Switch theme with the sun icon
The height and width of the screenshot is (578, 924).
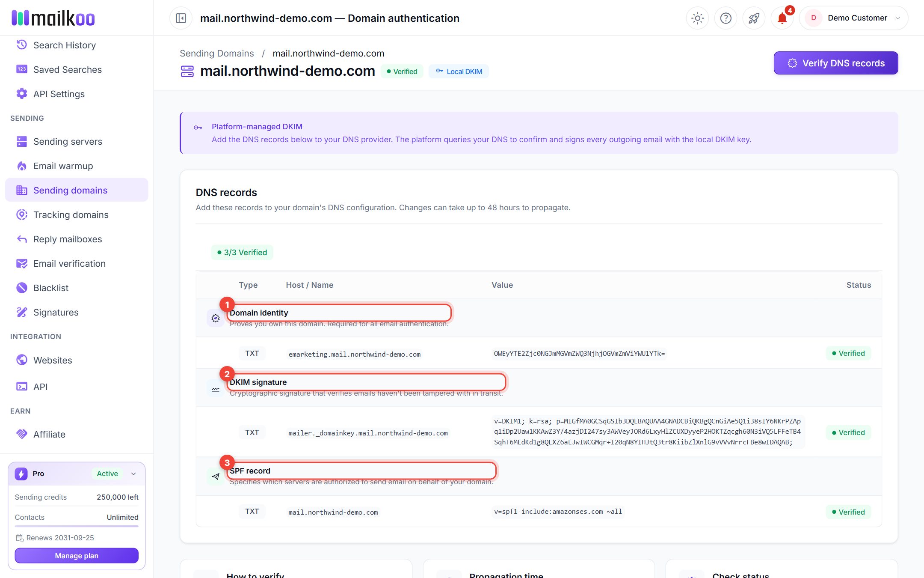[697, 18]
